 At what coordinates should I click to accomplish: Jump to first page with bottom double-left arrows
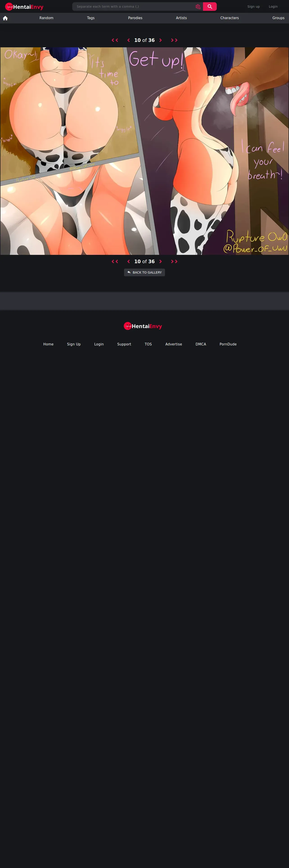[115, 261]
